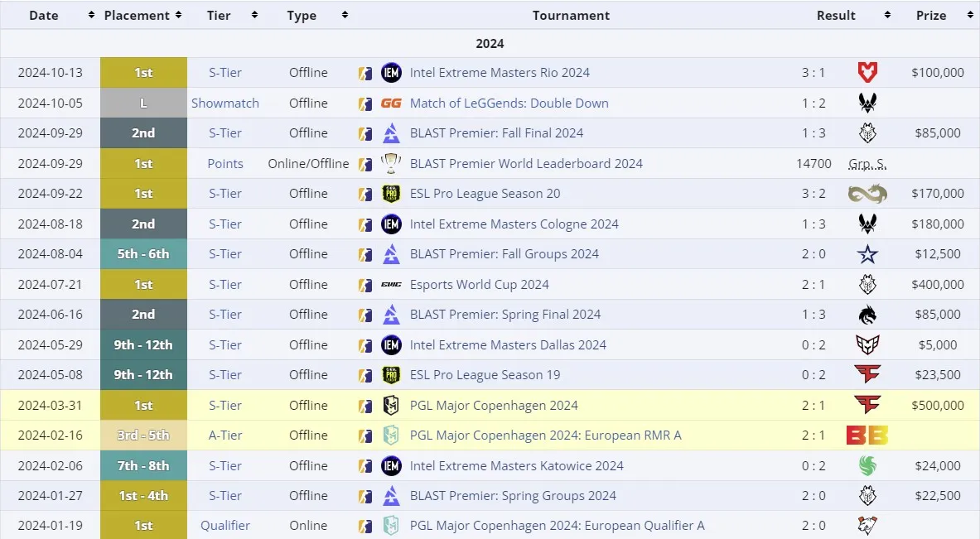Screen dimensions: 980x539
Task: Open ESL Pro League Season 20 link
Action: click(485, 194)
